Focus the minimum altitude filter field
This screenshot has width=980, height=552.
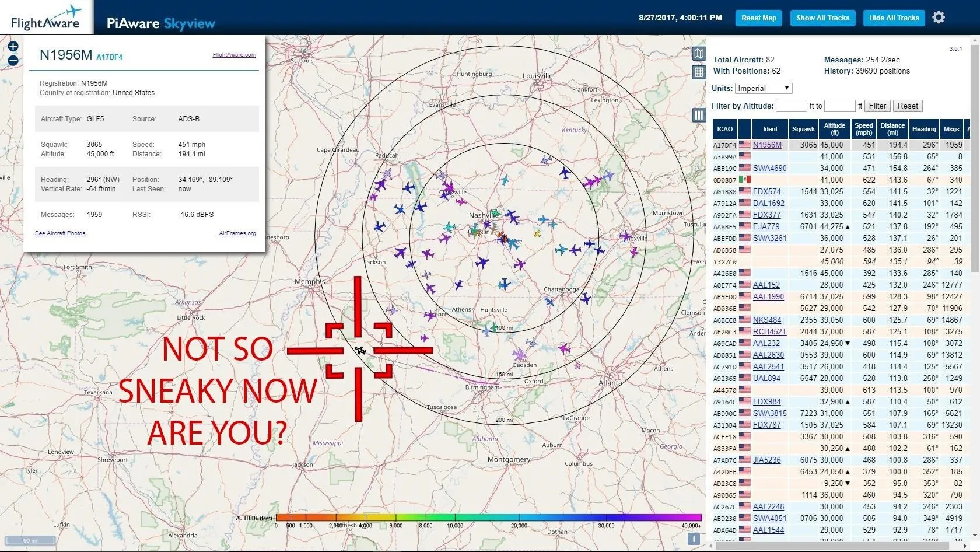point(791,106)
